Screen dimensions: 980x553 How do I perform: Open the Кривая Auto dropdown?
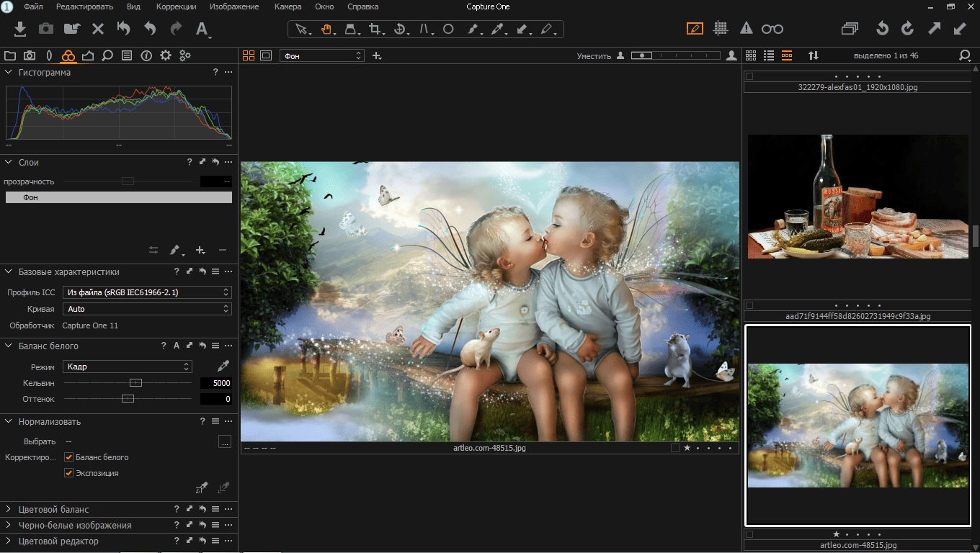point(147,309)
